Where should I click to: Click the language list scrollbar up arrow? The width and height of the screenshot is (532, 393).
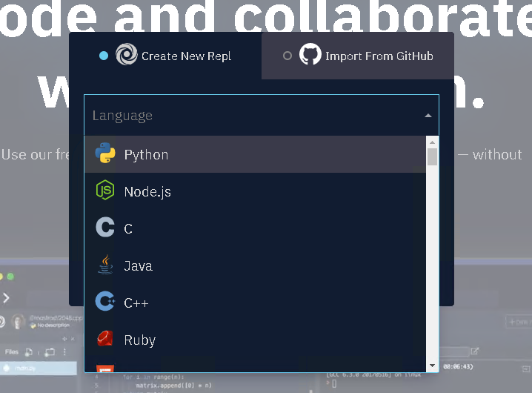point(432,142)
